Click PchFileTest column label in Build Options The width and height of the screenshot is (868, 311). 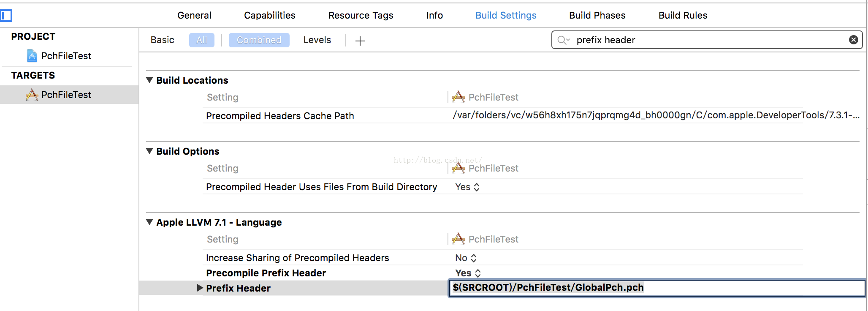click(494, 168)
